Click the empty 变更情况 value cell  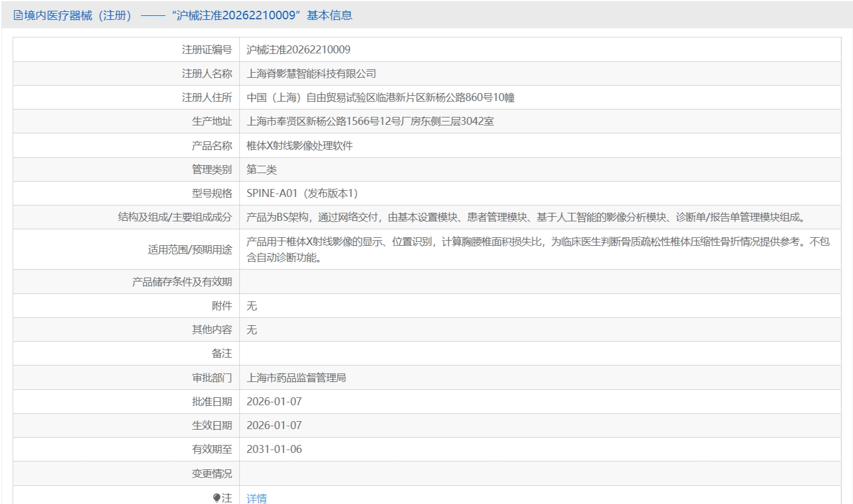tap(540, 473)
